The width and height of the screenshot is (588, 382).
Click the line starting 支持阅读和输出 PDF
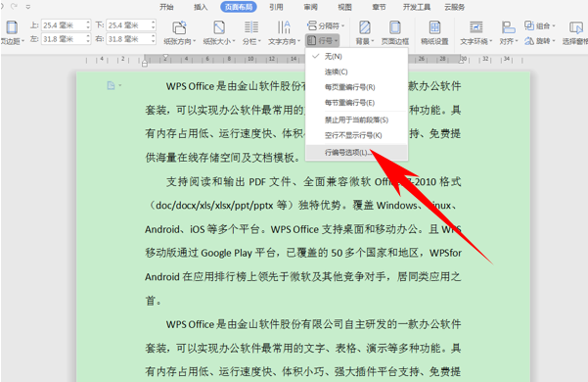coord(313,182)
